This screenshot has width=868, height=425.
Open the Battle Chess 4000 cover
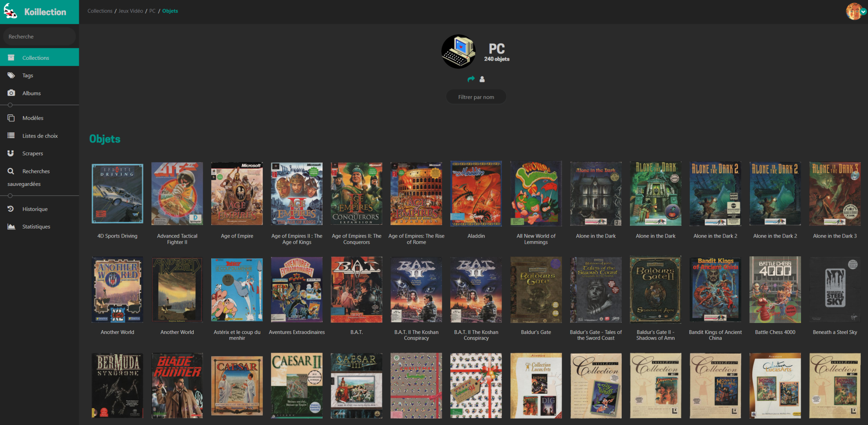click(x=775, y=290)
